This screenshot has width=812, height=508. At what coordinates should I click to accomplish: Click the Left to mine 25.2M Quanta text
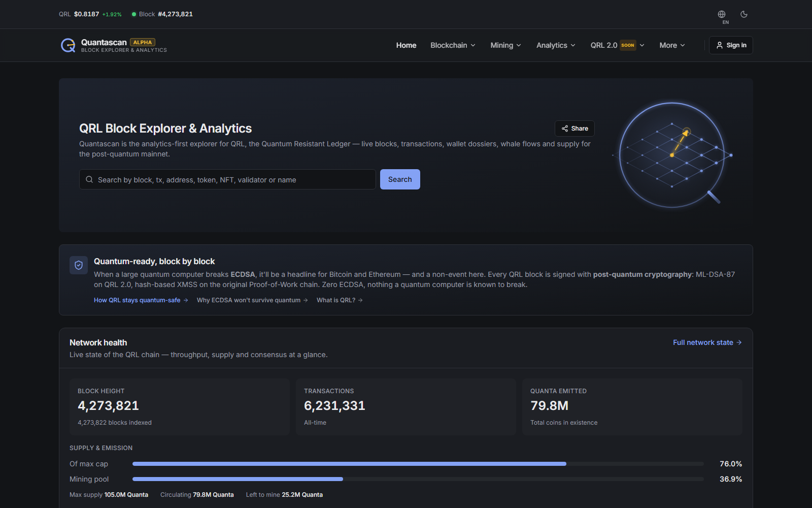tap(284, 495)
